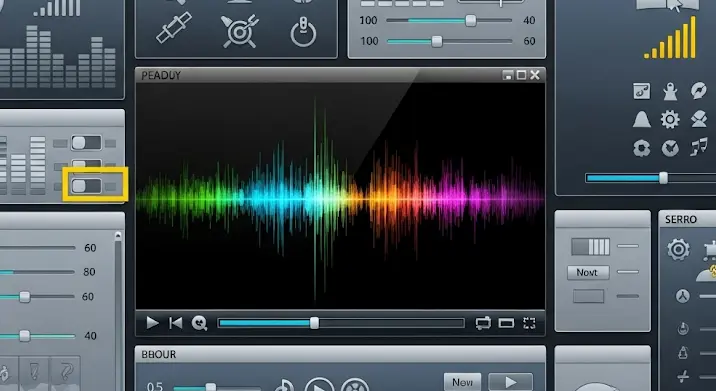716x391 pixels.
Task: Skip to start in PEADUY player
Action: pos(175,323)
